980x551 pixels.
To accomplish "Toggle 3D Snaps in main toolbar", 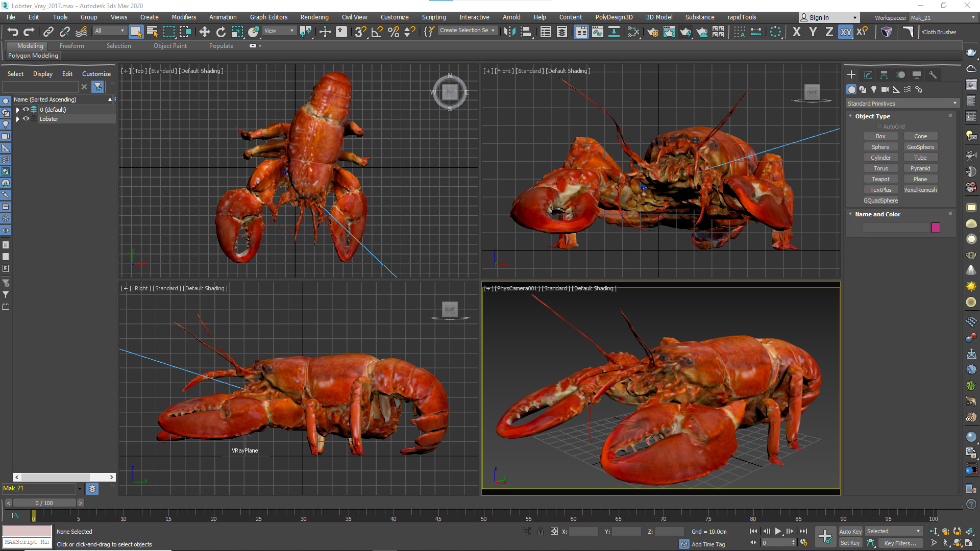I will click(x=360, y=32).
